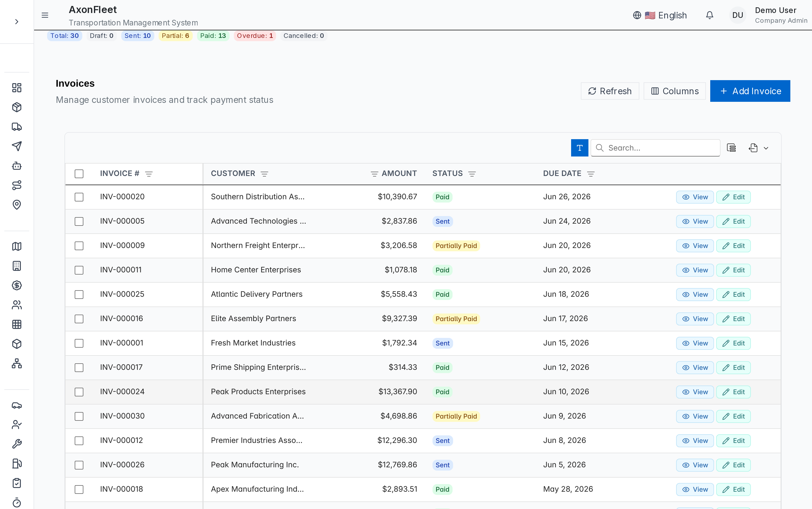Edit invoice INV-000017

pos(733,368)
